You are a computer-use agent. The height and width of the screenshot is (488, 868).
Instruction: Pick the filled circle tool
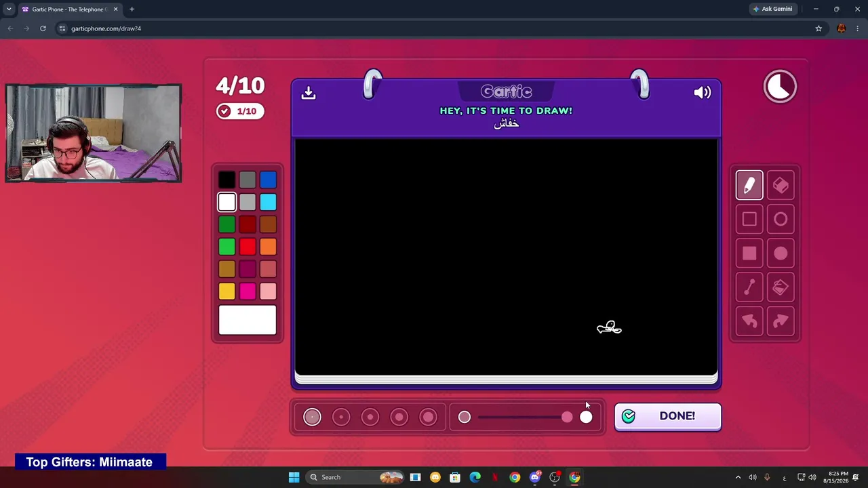[781, 253]
